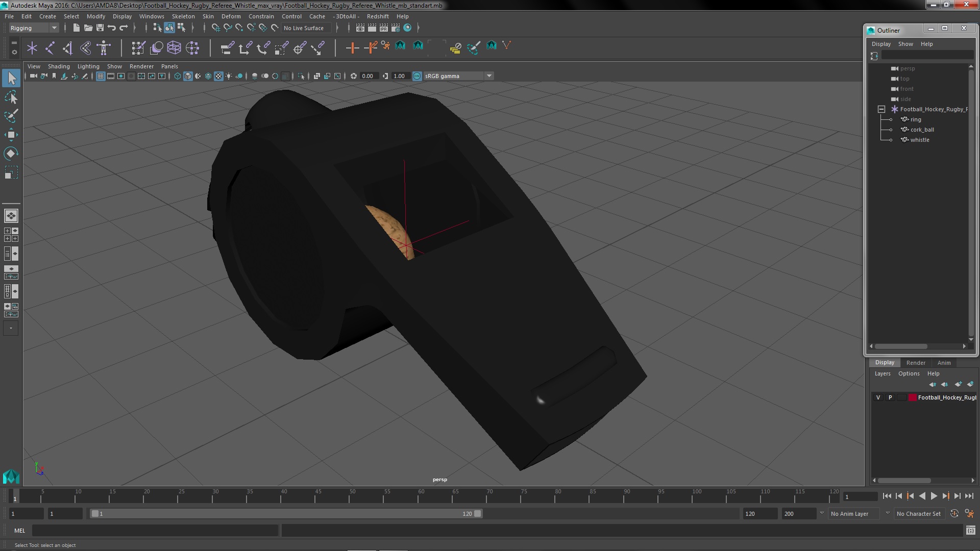Click the orange locator cross shelf icon
Viewport: 980px width, 551px height.
352,48
